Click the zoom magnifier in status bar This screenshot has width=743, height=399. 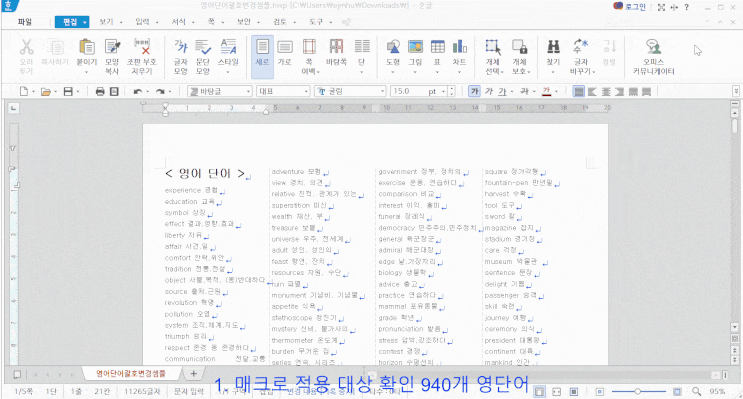[x=696, y=391]
